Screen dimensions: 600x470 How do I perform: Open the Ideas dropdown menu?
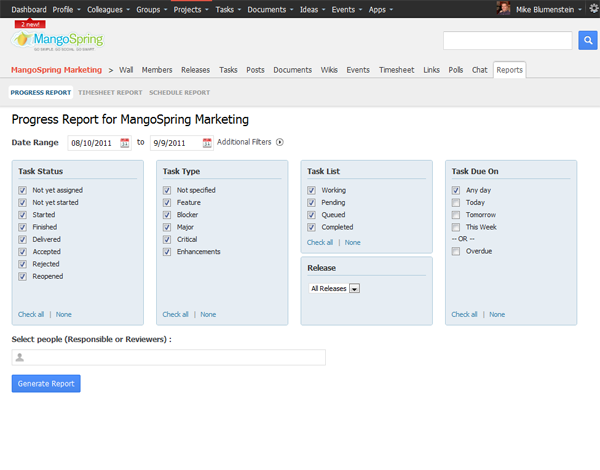312,10
